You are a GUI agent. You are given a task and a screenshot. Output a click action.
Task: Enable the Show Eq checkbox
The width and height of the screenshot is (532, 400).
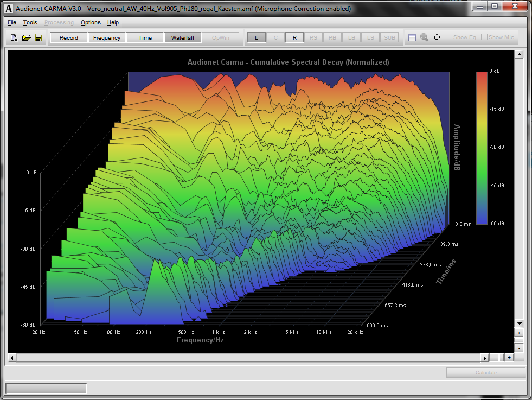tap(449, 37)
